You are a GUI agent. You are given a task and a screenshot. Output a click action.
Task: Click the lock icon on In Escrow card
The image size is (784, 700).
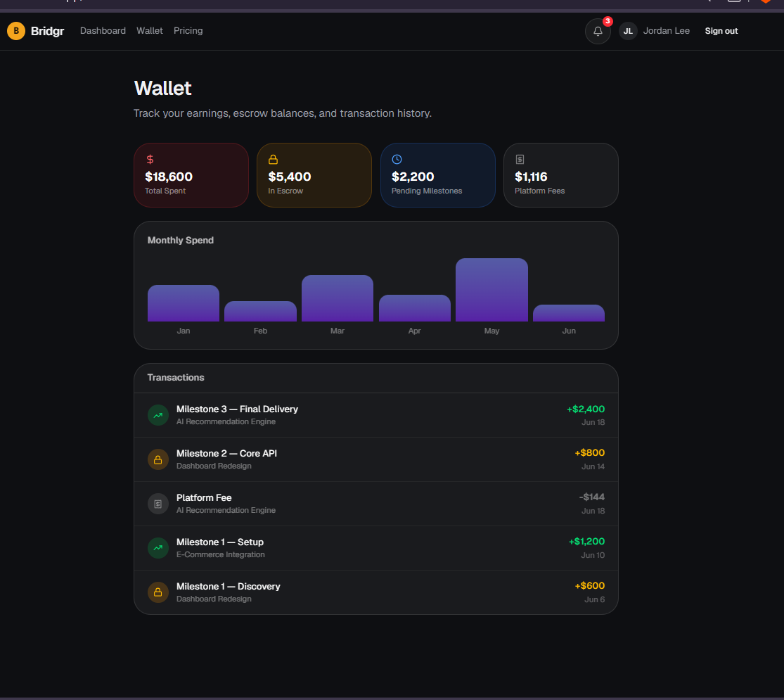click(x=273, y=160)
